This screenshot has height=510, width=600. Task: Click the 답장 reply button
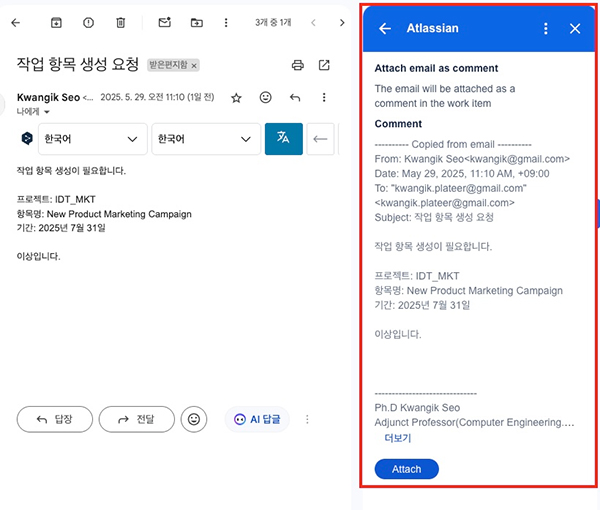55,419
